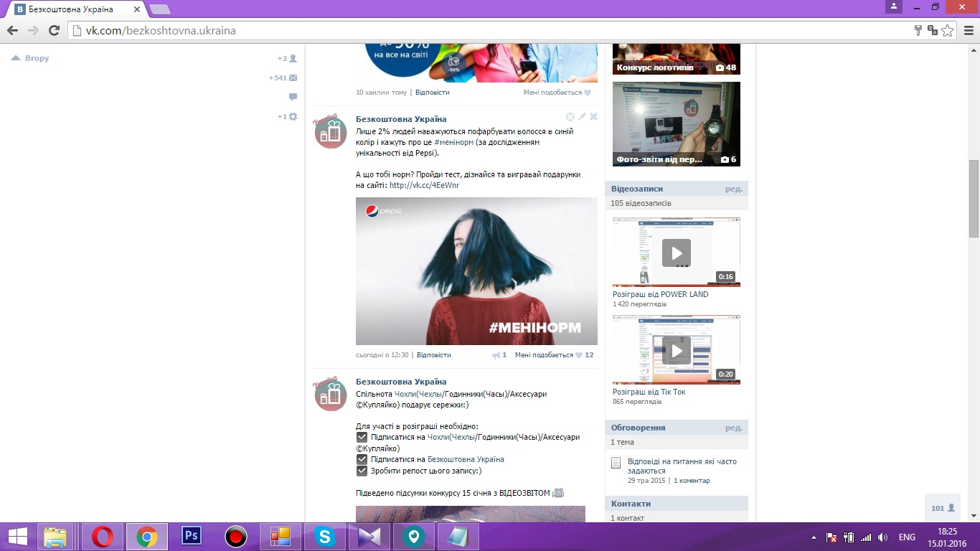Click the Безкоштовна Україна avatar on the giveaway post
Image resolution: width=980 pixels, height=551 pixels.
330,394
